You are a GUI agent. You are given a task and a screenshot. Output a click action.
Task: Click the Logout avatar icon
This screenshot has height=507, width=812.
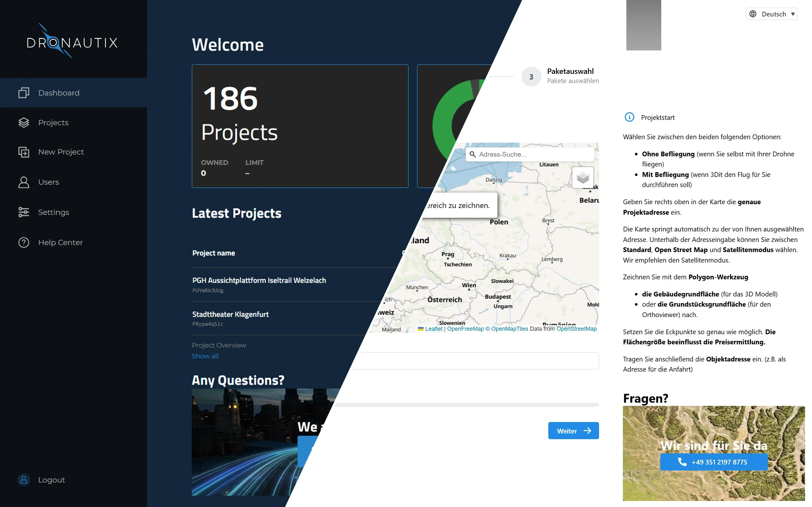[x=24, y=479]
